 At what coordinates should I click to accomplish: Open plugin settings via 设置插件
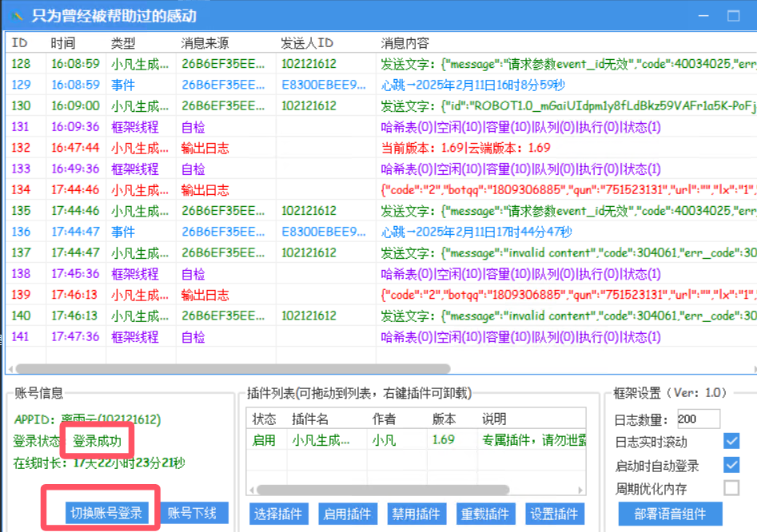pos(554,514)
